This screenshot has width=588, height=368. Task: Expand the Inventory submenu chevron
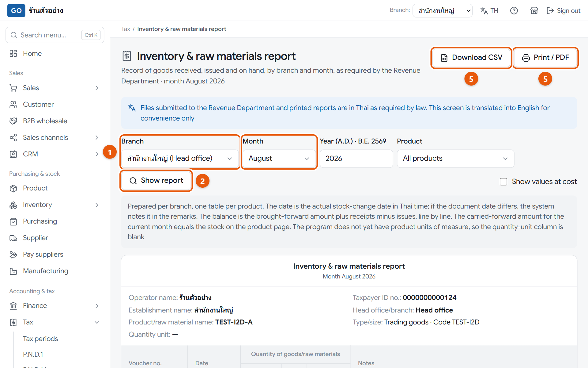coord(97,205)
